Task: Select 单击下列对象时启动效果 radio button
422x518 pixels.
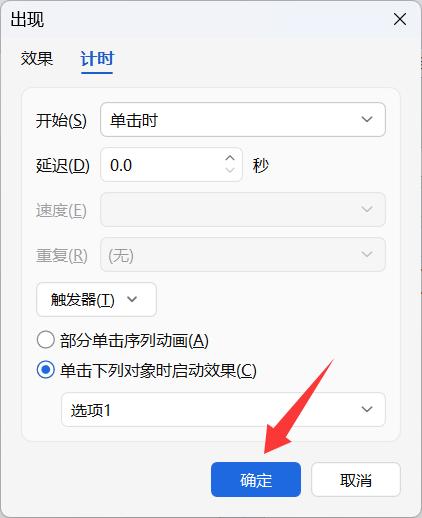Action: 46,370
